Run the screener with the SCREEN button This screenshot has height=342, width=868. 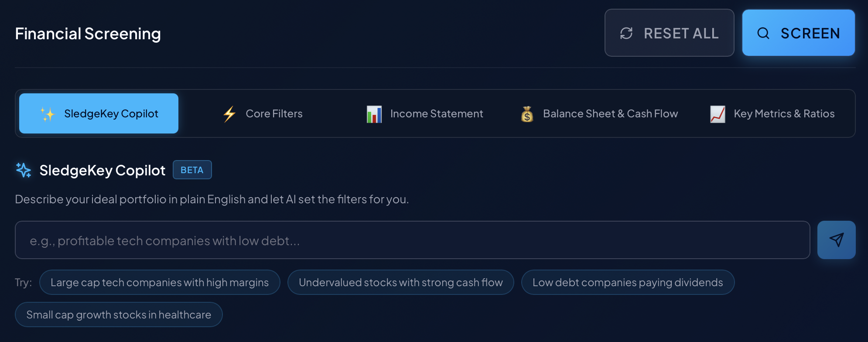click(x=798, y=33)
